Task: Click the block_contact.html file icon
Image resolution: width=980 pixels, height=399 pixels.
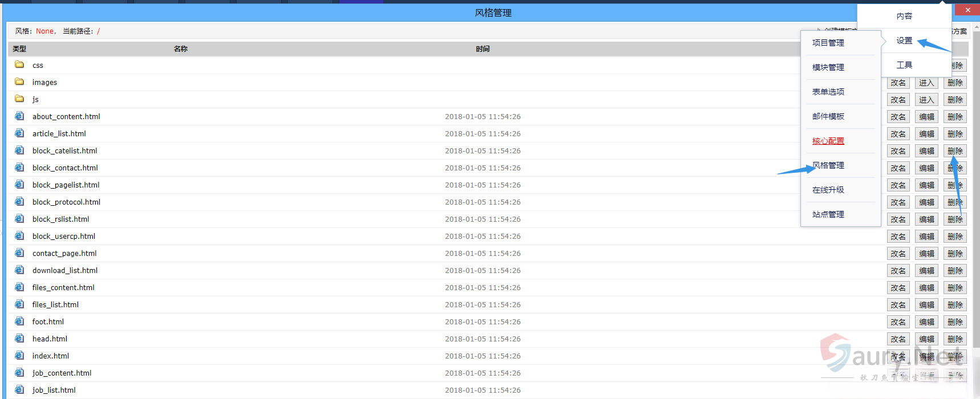Action: click(x=19, y=168)
